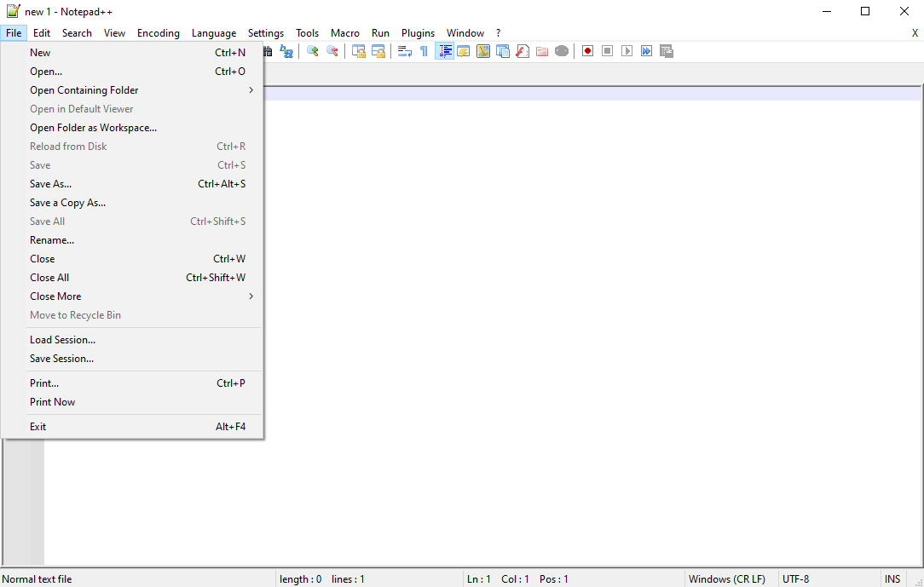Click the macro Playback triangle icon
The height and width of the screenshot is (587, 924).
(x=627, y=51)
